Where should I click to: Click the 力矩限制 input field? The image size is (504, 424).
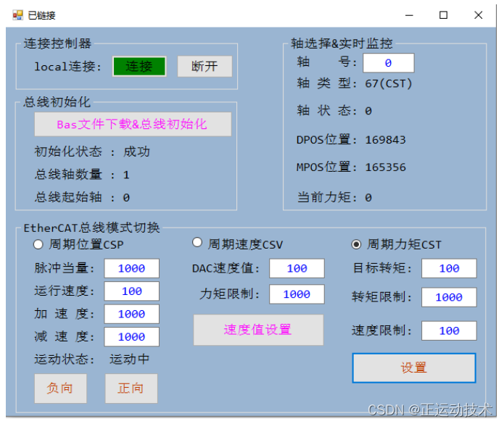[297, 294]
